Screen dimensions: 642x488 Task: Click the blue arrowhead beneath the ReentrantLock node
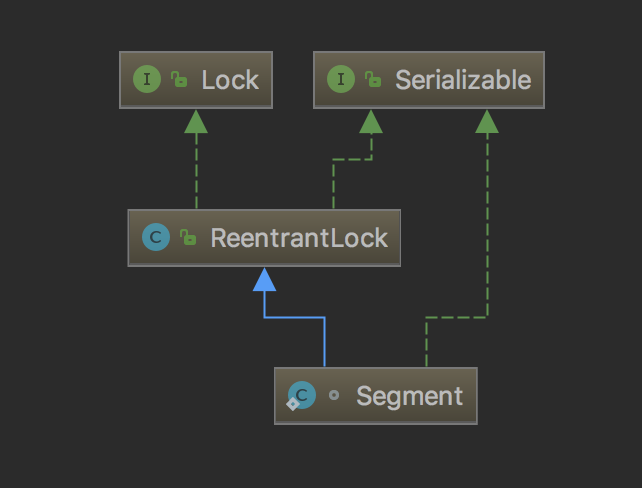[x=264, y=279]
